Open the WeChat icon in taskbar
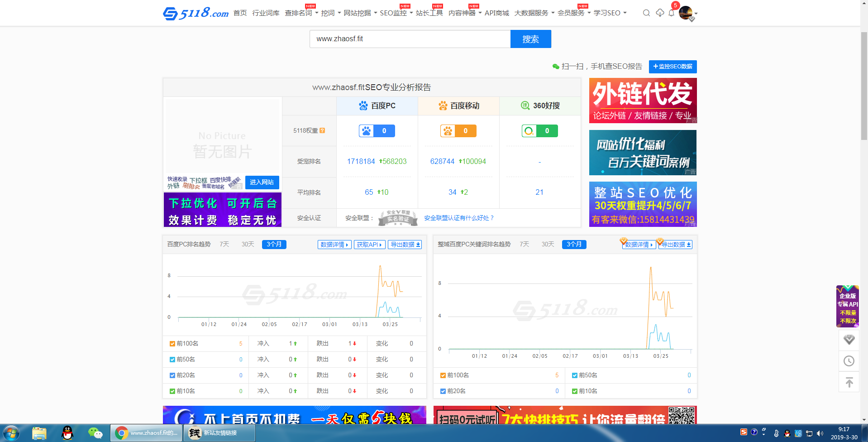Viewport: 868px width, 442px height. (95, 433)
